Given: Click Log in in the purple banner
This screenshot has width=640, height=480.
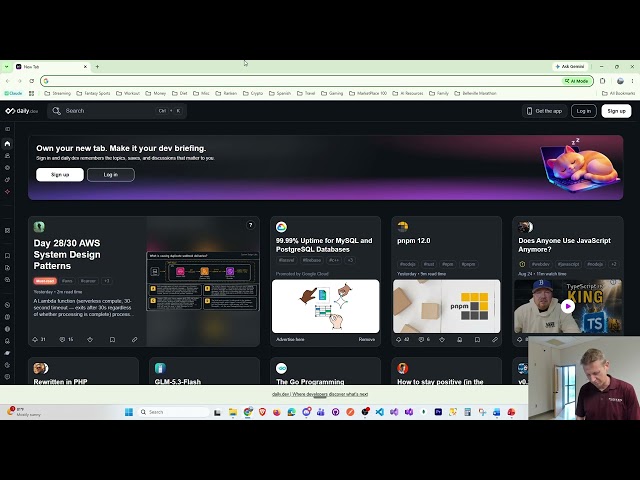Looking at the screenshot, I should (111, 175).
